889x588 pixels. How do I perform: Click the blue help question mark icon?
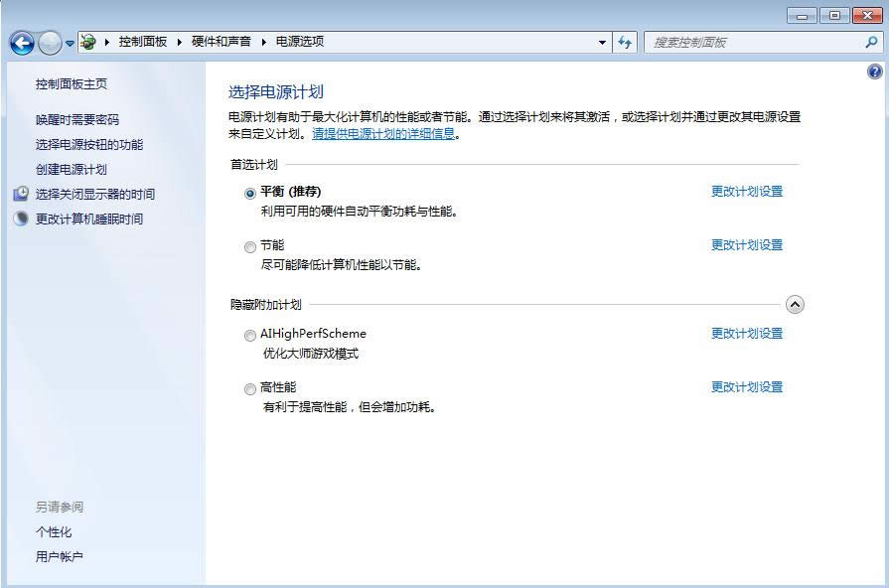[x=875, y=72]
